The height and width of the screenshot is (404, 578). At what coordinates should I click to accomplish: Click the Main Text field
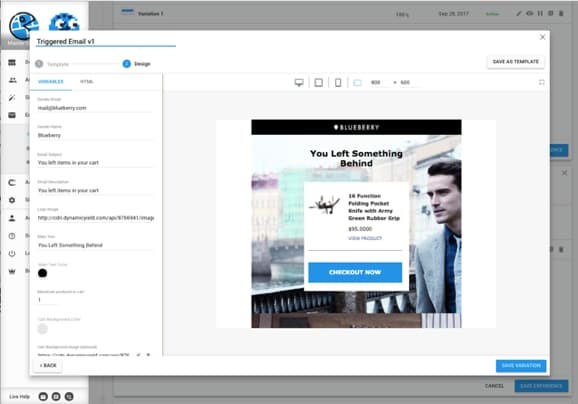tap(94, 245)
